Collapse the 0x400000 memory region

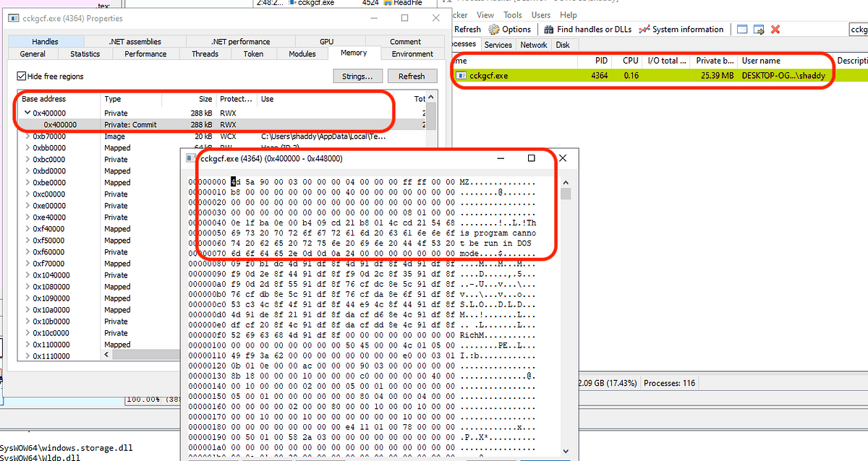(x=27, y=113)
